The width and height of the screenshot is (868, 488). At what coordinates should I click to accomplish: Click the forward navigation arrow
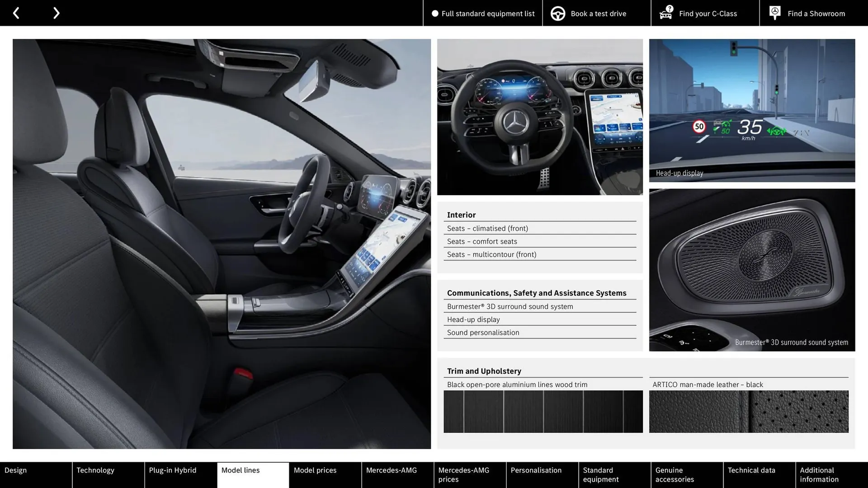(x=56, y=13)
